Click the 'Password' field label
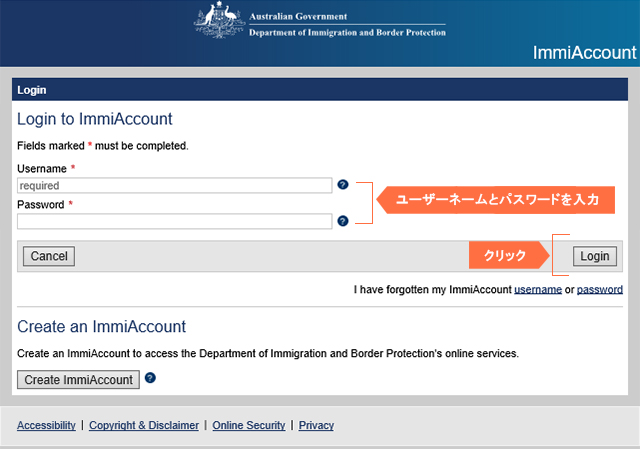640x450 pixels. [40, 205]
